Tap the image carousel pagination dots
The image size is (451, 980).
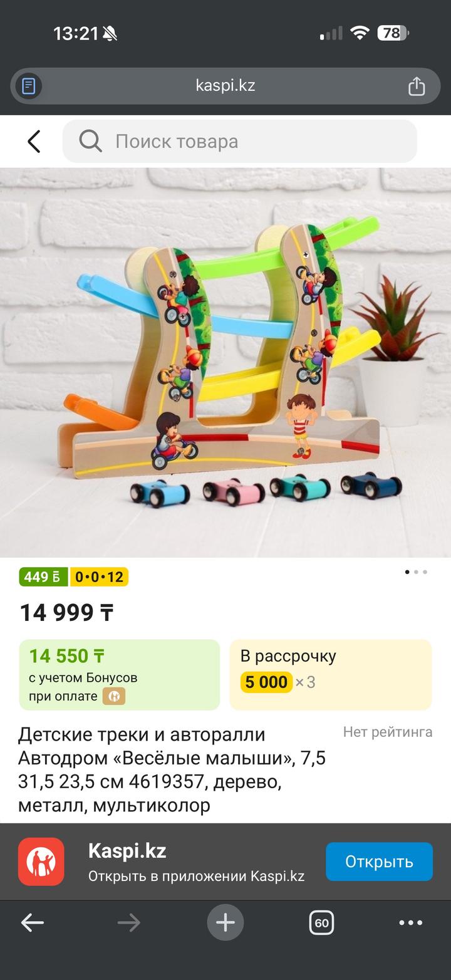[x=416, y=571]
